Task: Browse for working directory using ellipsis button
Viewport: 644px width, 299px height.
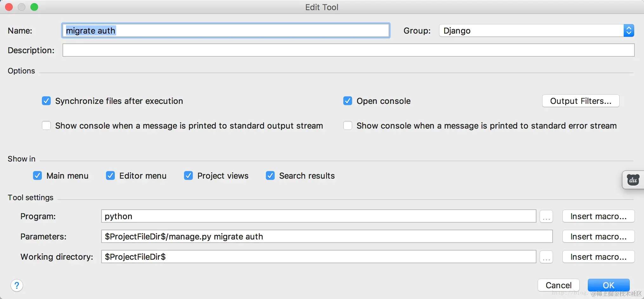Action: pos(546,257)
